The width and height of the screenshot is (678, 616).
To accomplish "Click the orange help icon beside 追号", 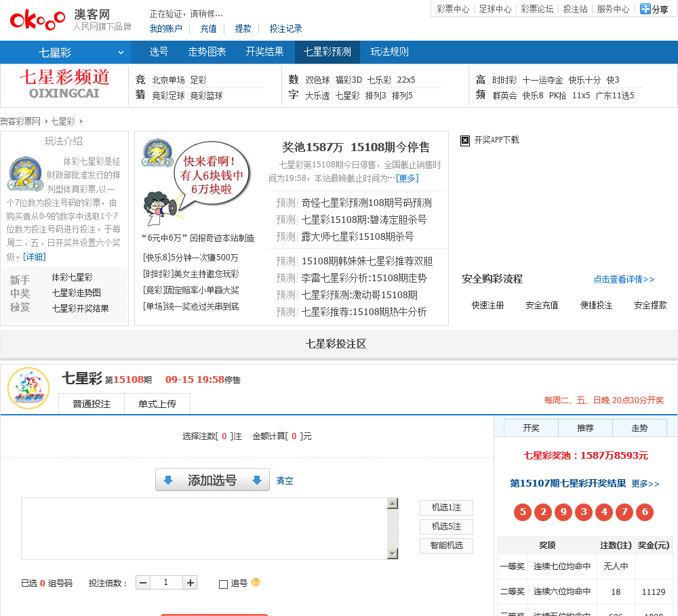I will click(256, 582).
